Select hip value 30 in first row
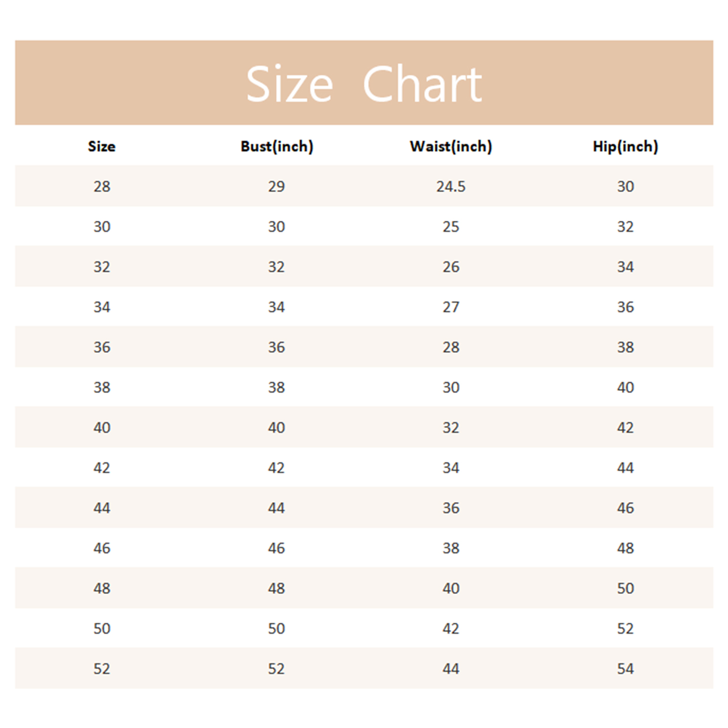The width and height of the screenshot is (728, 728). click(x=625, y=186)
